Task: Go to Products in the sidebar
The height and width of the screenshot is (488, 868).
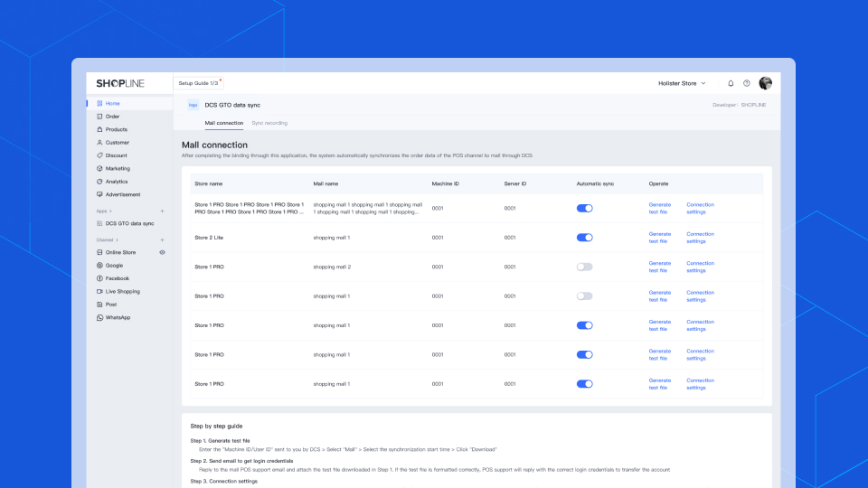Action: pyautogui.click(x=116, y=129)
